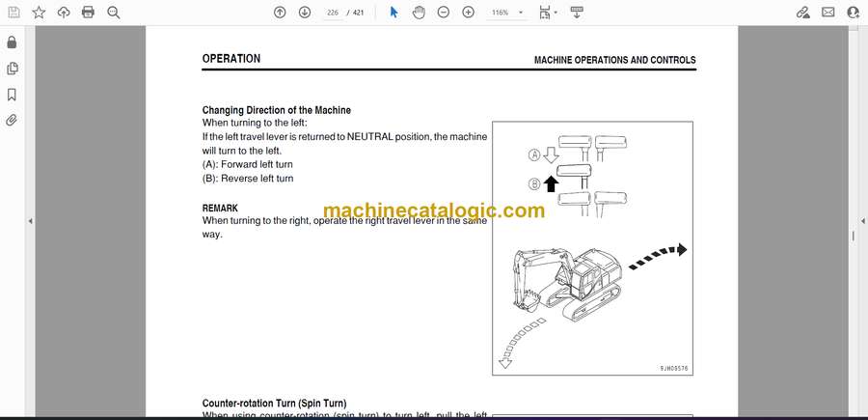The height and width of the screenshot is (420, 868).
Task: Open the share with others icon
Action: [x=854, y=13]
